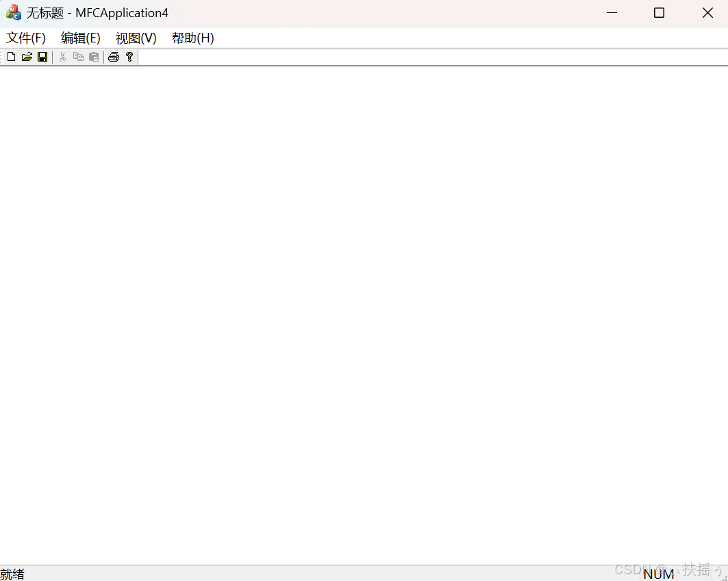Screen dimensions: 728x581
Task: Minimize the MFCApplication4 window
Action: point(612,13)
